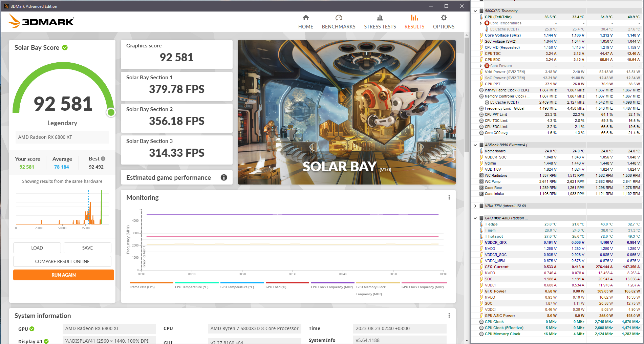Click the Average score value 78 184
The height and width of the screenshot is (344, 644).
(62, 167)
